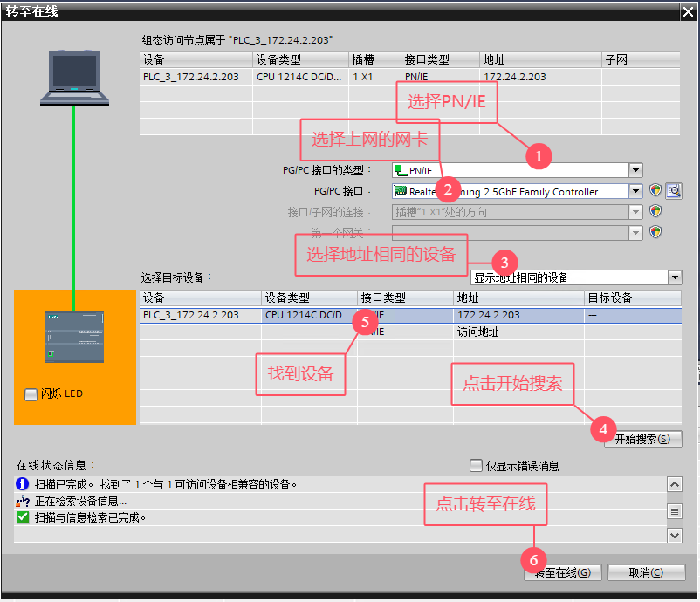
Task: Toggle the Flash LED checkbox
Action: coord(31,394)
